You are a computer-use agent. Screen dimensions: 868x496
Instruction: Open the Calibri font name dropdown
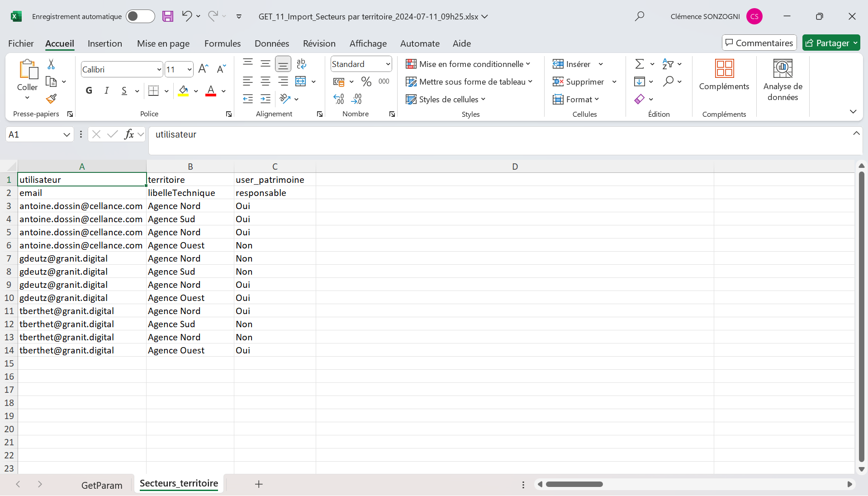point(159,70)
